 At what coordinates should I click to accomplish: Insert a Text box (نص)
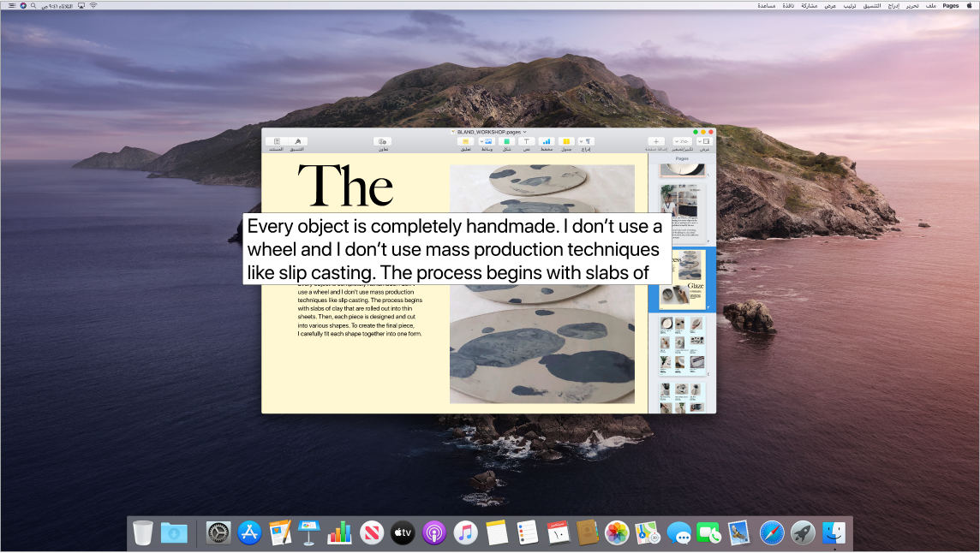[527, 141]
